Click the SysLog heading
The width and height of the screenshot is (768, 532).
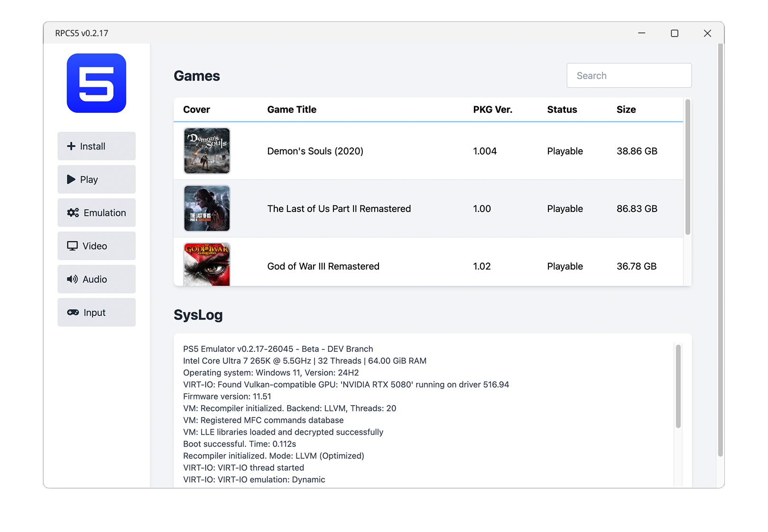pos(198,315)
